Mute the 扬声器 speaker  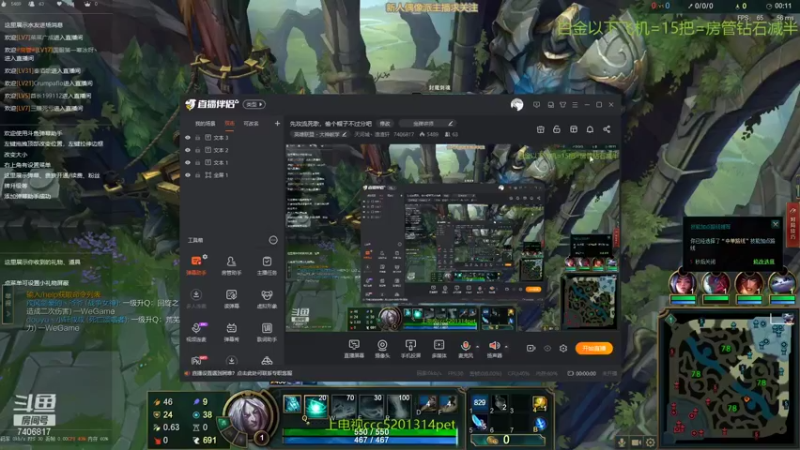494,346
